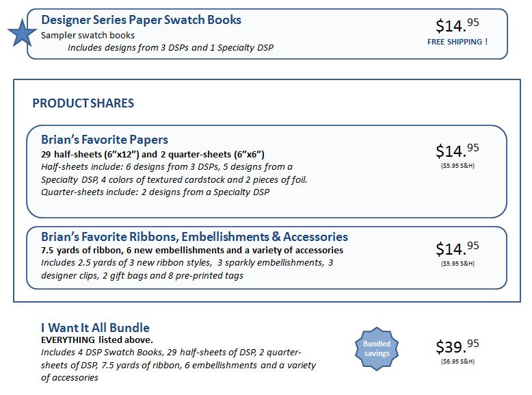Select the I Want It All Bundle heading
The width and height of the screenshot is (532, 395).
[x=95, y=327]
